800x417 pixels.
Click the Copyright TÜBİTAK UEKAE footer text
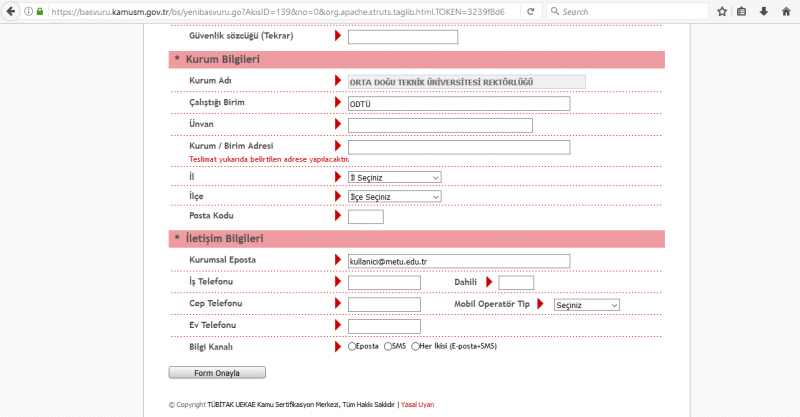(x=282, y=405)
